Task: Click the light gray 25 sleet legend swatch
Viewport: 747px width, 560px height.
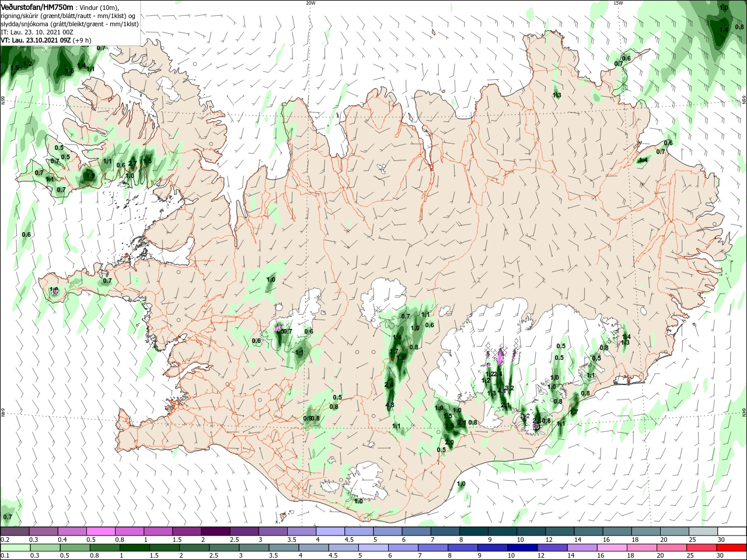Action: [x=703, y=531]
